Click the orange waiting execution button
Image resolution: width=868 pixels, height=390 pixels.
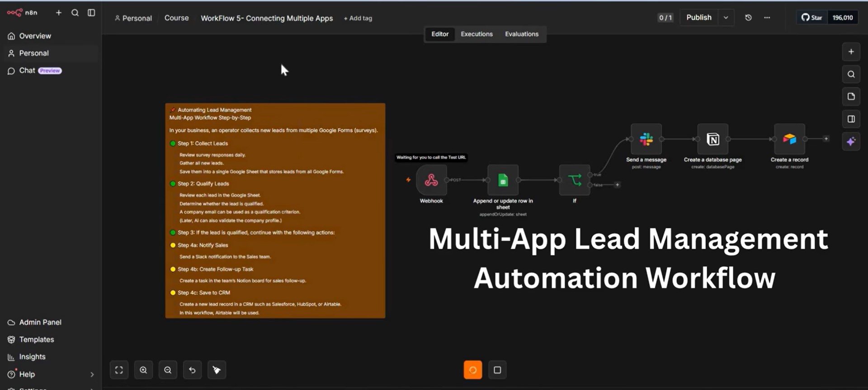(x=473, y=370)
